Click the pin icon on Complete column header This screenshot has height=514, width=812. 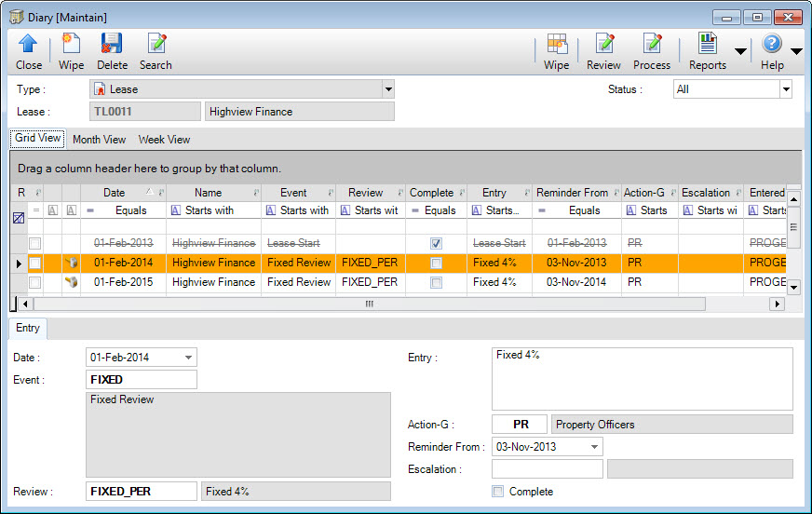(x=462, y=193)
